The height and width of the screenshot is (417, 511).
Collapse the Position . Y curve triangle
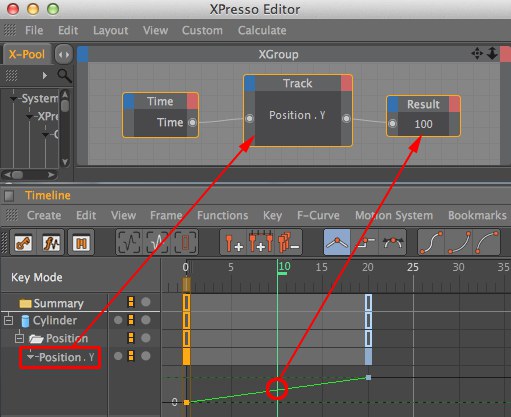[31, 357]
